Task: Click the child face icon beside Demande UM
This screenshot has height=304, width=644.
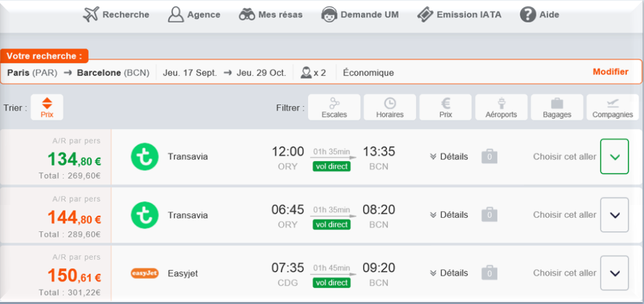Action: (x=329, y=15)
